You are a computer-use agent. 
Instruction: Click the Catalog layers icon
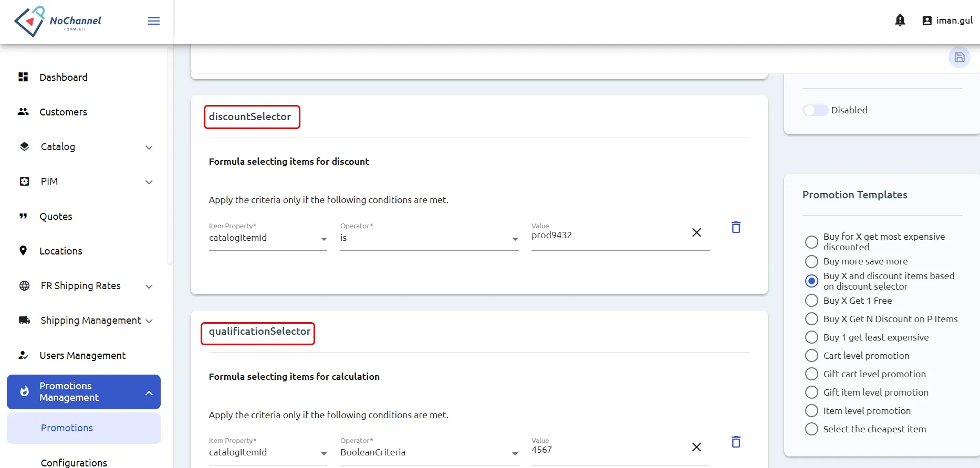(24, 146)
